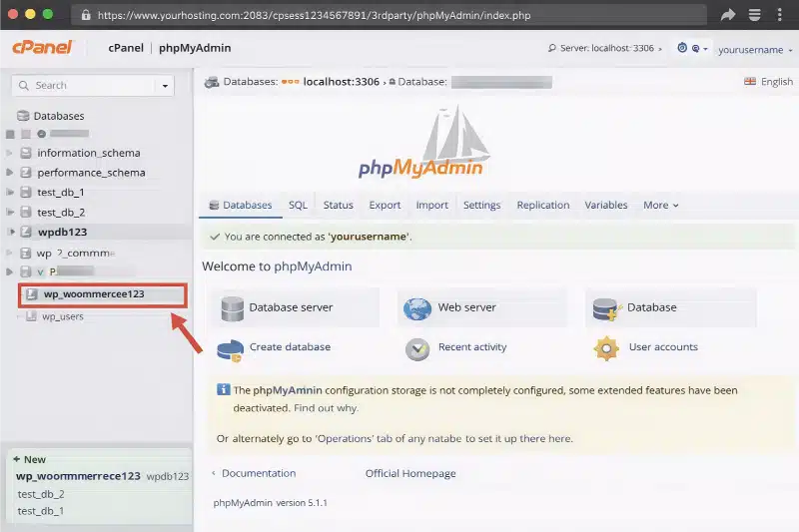The image size is (799, 532).
Task: Click the test_db_2 database icon in tree
Action: click(26, 212)
